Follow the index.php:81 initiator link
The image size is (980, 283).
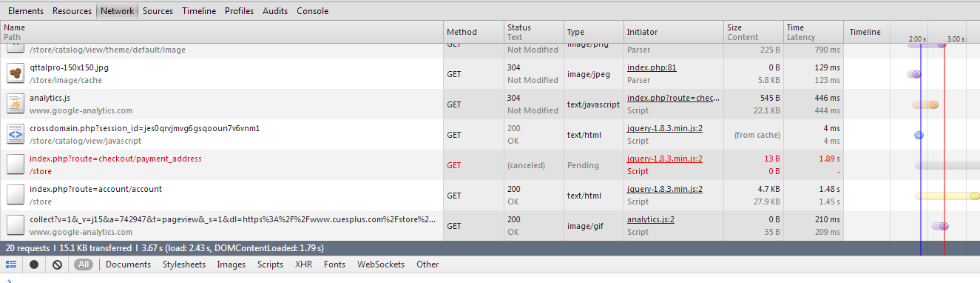tap(652, 67)
